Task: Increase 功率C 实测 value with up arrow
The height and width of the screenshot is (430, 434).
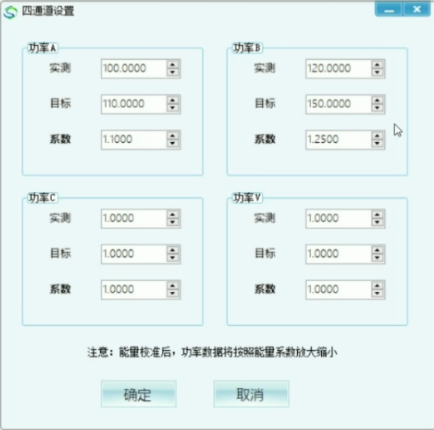Action: (173, 214)
